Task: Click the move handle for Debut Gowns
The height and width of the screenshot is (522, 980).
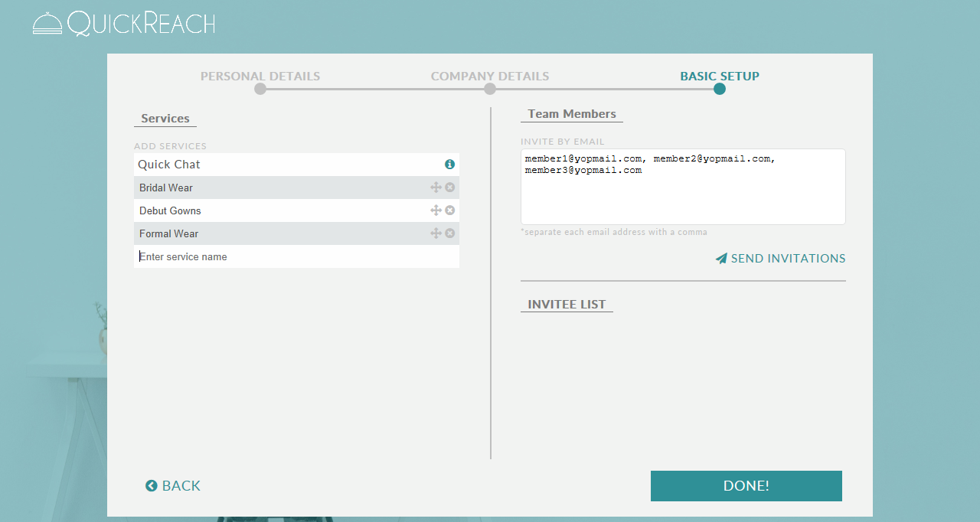Action: click(436, 210)
